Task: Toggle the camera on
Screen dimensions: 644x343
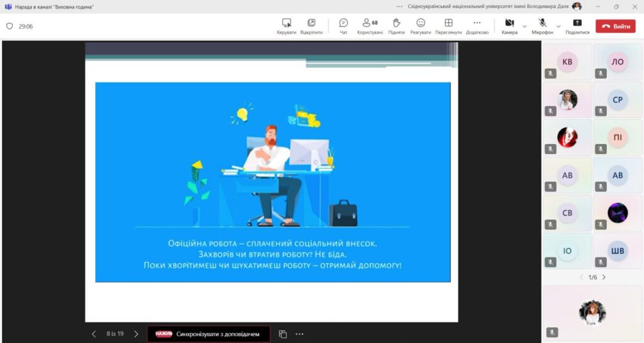Action: (x=509, y=23)
